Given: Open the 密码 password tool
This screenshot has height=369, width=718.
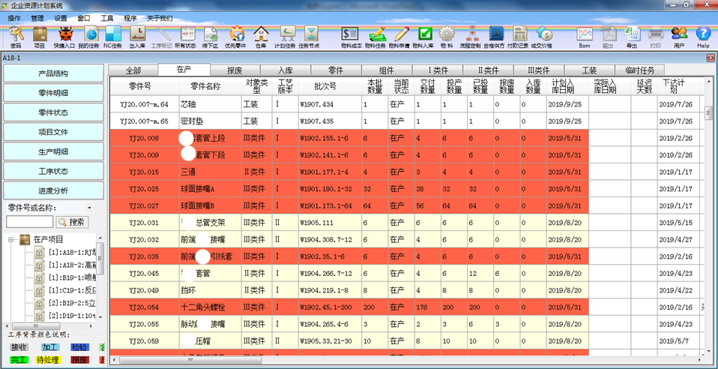Looking at the screenshot, I should coord(16,37).
